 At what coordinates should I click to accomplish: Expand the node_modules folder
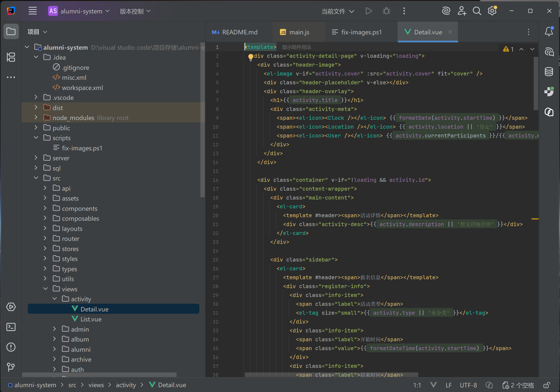tap(36, 118)
